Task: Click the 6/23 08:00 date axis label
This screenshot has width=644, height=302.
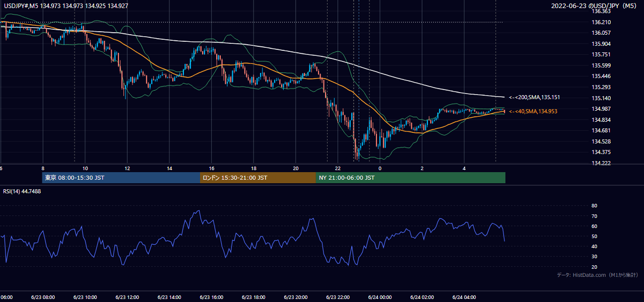Action: 43,297
